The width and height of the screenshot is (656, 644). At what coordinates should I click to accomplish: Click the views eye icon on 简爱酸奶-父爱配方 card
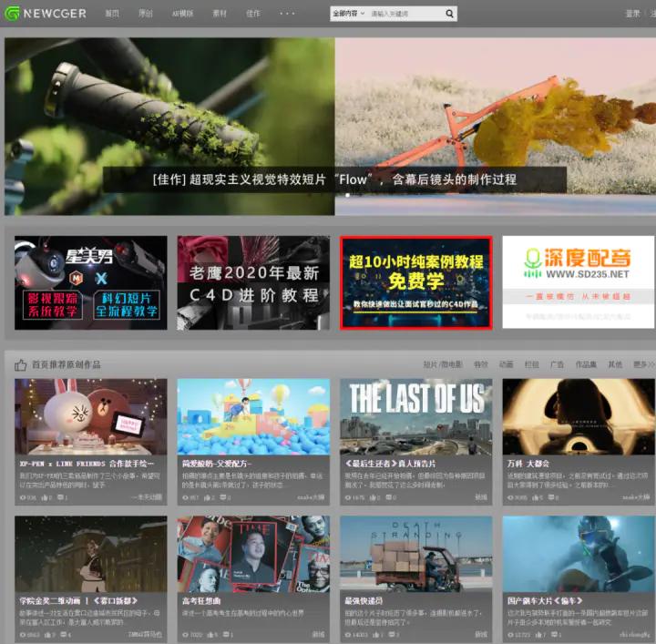pyautogui.click(x=185, y=497)
